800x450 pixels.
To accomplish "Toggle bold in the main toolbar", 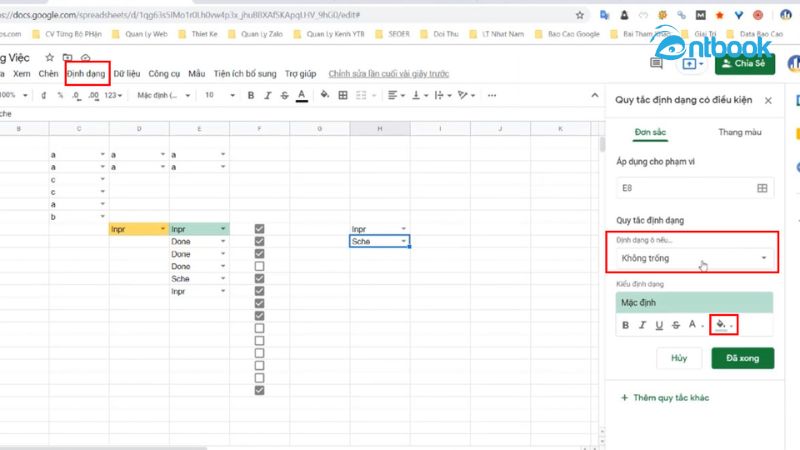I will tap(251, 95).
